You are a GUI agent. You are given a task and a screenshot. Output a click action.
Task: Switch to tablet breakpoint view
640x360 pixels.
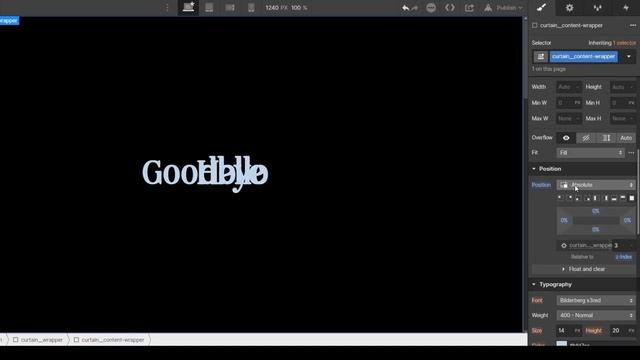209,7
